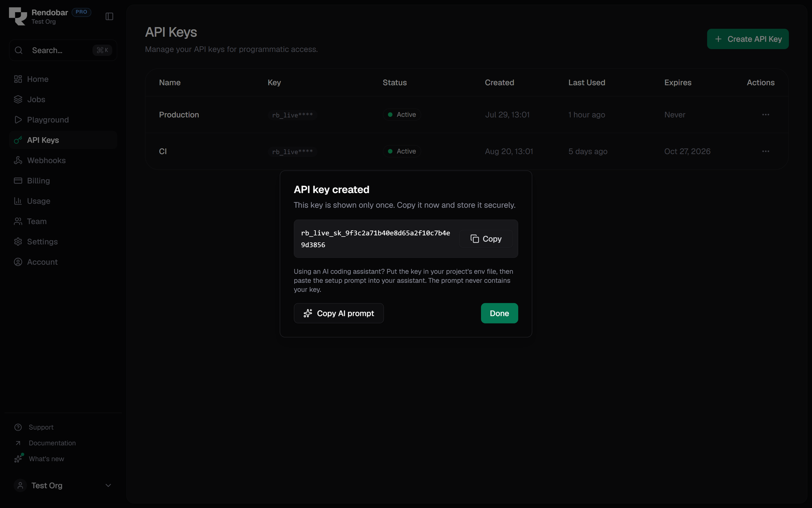Click the Settings gear icon
This screenshot has height=508, width=812.
tap(18, 242)
